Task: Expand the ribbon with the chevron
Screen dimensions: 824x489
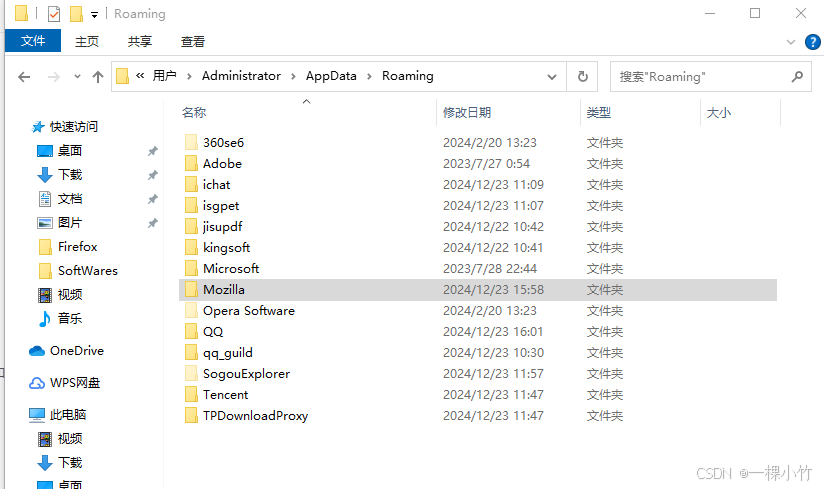Action: [790, 42]
